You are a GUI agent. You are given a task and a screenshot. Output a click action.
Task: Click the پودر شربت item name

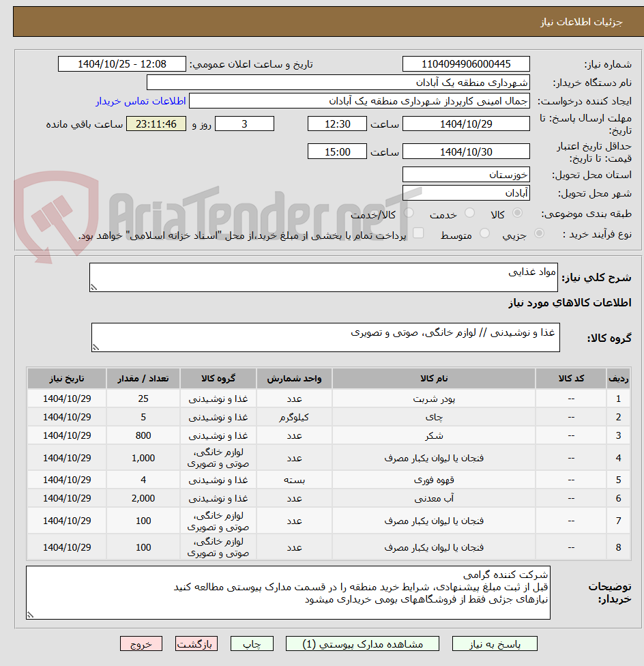pyautogui.click(x=434, y=399)
